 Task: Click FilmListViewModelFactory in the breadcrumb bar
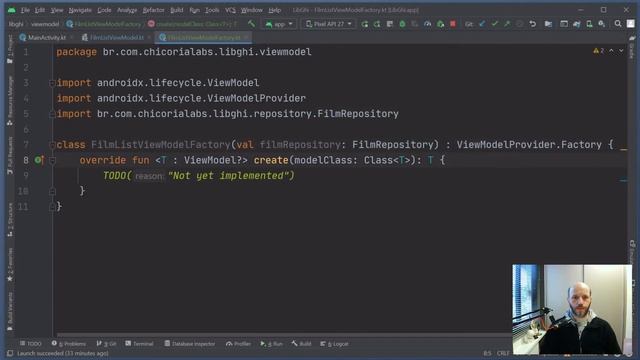(x=104, y=24)
